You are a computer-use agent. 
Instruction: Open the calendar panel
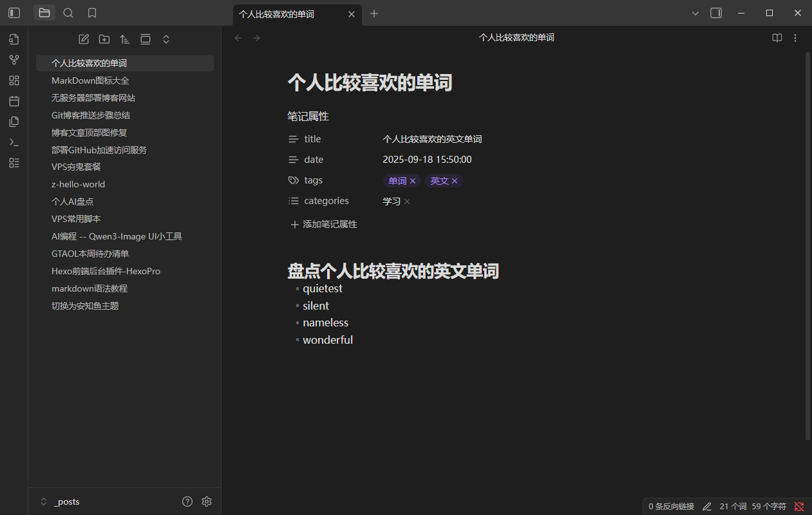[14, 100]
